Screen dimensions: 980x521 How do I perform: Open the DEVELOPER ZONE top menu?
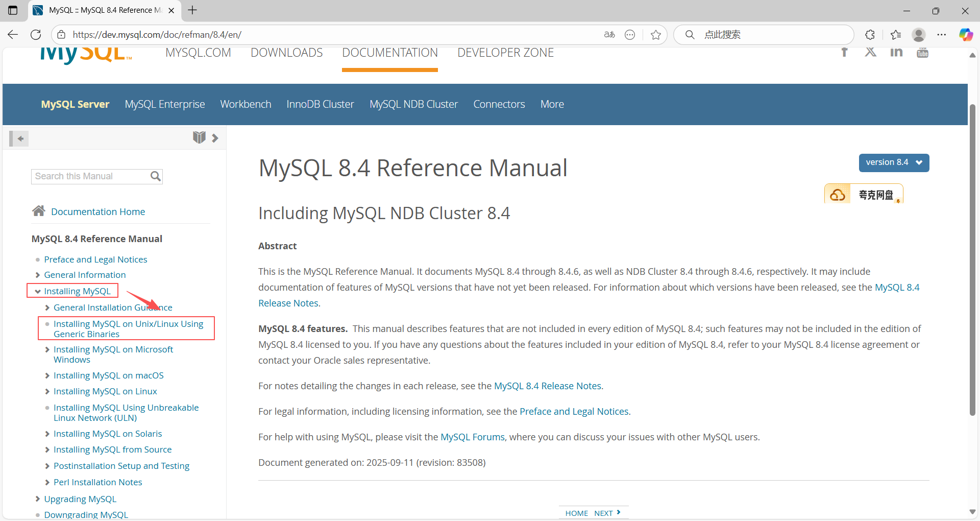pyautogui.click(x=505, y=53)
